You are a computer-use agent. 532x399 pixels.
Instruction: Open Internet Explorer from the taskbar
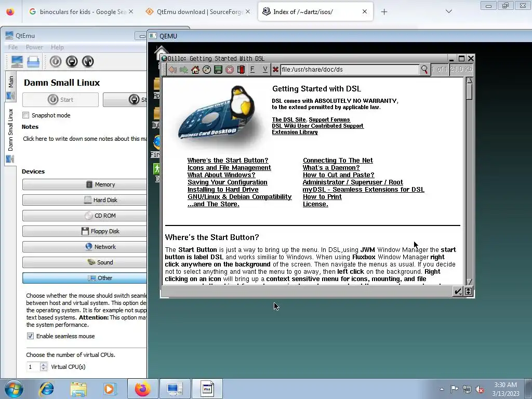coord(46,389)
